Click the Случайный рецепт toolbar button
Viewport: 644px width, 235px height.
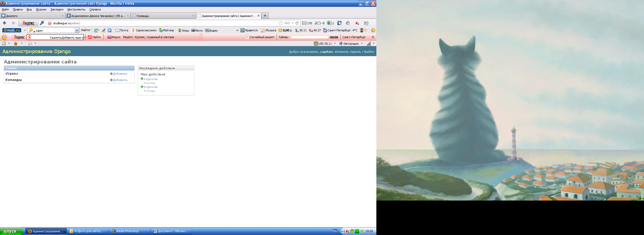260,37
